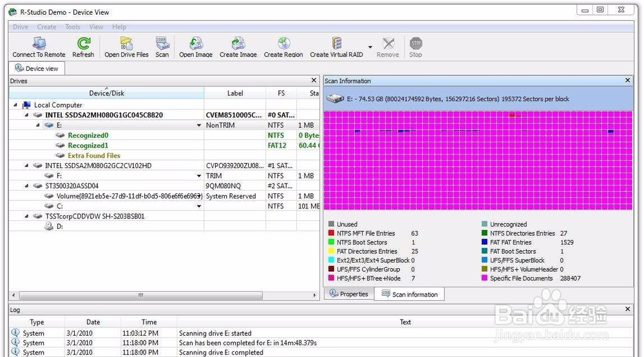The width and height of the screenshot is (644, 357).
Task: Click the NTFS Boot Sectors green swatch
Action: pos(331,242)
